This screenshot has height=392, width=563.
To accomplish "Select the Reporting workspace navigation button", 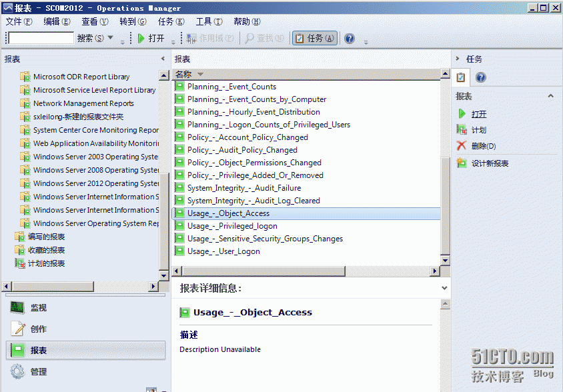I will [x=86, y=350].
